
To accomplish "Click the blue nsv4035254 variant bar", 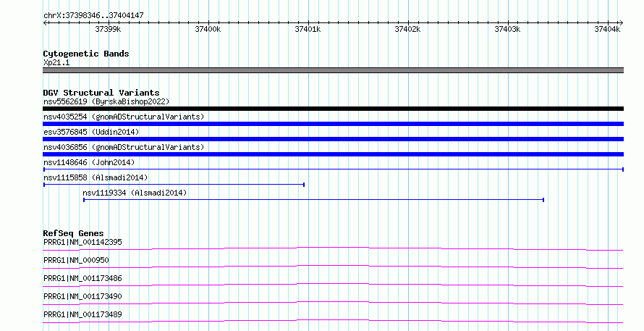I will point(333,124).
